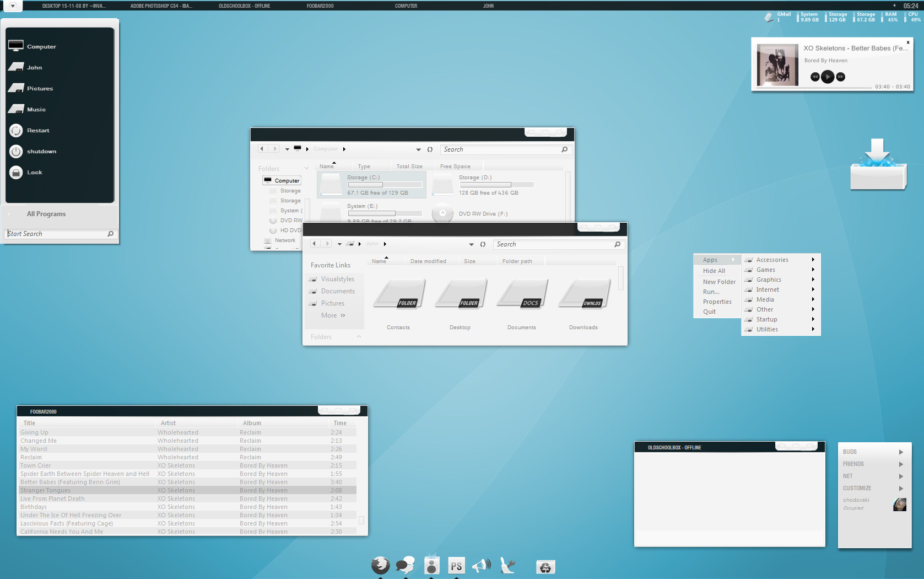The image size is (924, 579).
Task: Click the Lock icon in start menu
Action: point(16,172)
